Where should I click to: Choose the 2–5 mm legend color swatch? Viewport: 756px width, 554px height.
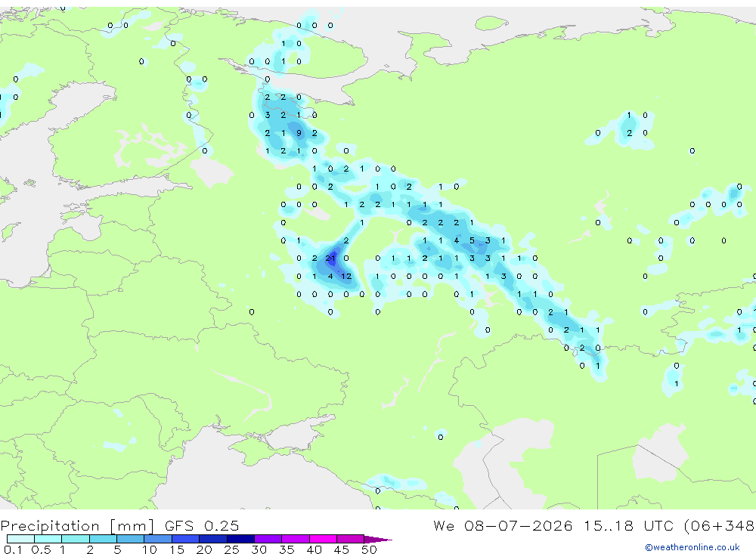point(103,539)
